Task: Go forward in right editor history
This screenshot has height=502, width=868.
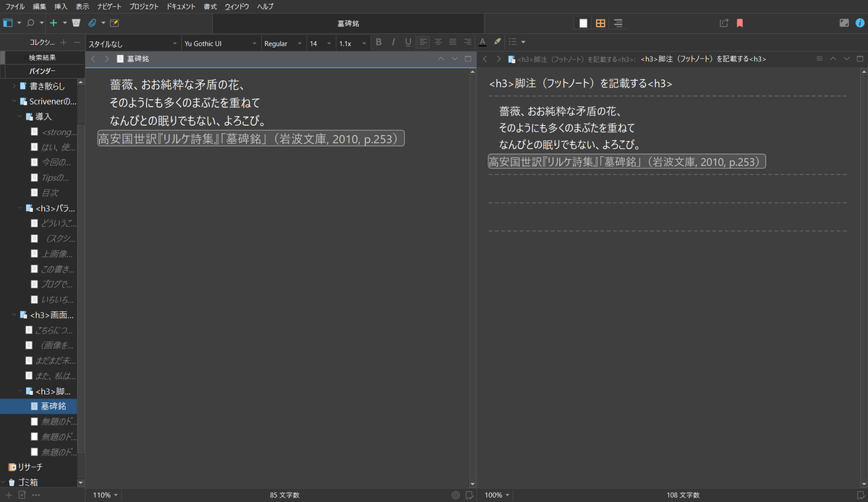Action: [x=498, y=59]
